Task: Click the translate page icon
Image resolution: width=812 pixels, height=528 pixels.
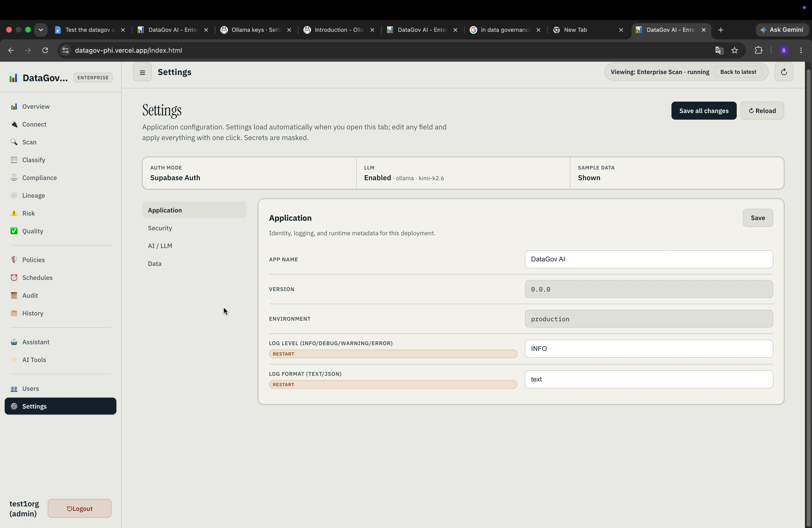Action: click(x=719, y=50)
